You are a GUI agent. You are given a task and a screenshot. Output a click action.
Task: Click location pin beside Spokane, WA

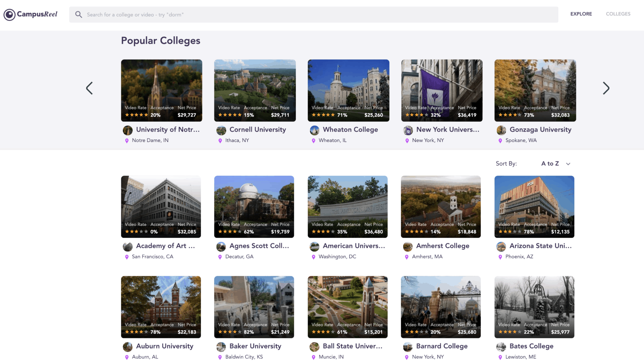(x=500, y=141)
